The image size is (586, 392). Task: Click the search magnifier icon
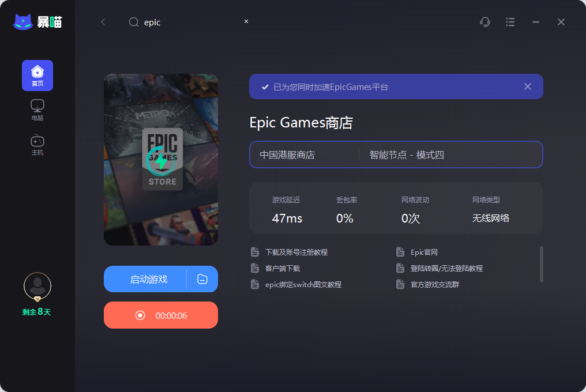coord(134,22)
